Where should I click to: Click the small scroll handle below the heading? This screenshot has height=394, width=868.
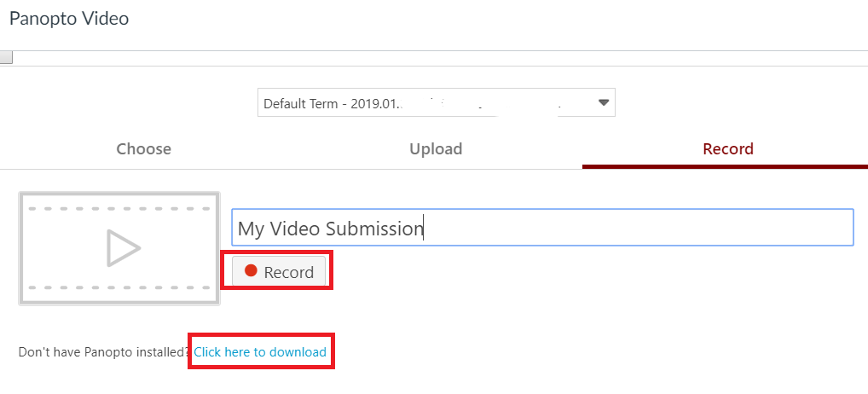pyautogui.click(x=6, y=58)
